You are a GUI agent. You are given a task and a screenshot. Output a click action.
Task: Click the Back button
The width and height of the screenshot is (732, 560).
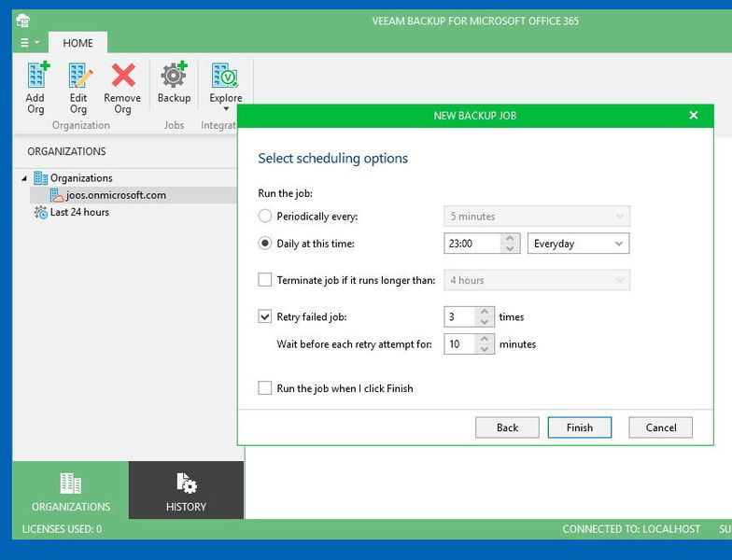pos(507,427)
